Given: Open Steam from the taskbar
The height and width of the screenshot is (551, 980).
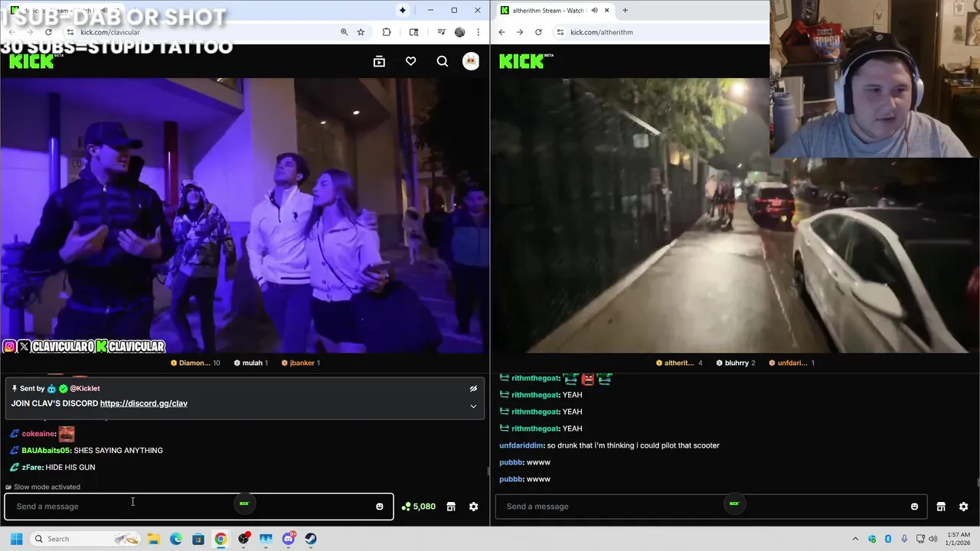Looking at the screenshot, I should 311,539.
